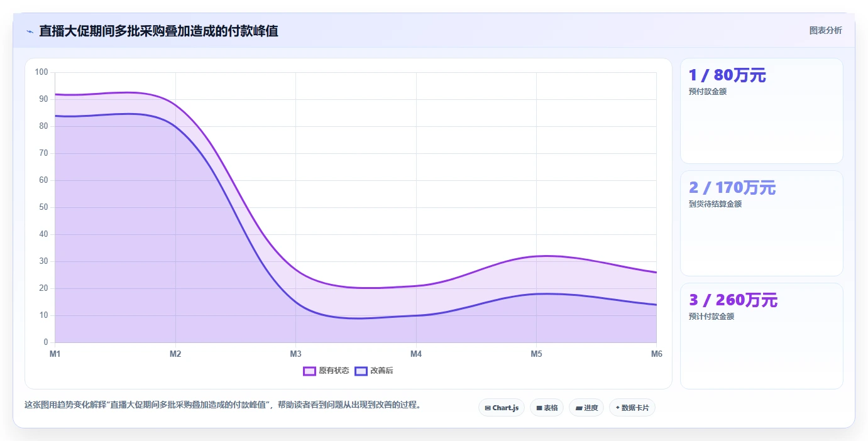868x441 pixels.
Task: Open the 图表分析 link in the header
Action: pyautogui.click(x=825, y=30)
